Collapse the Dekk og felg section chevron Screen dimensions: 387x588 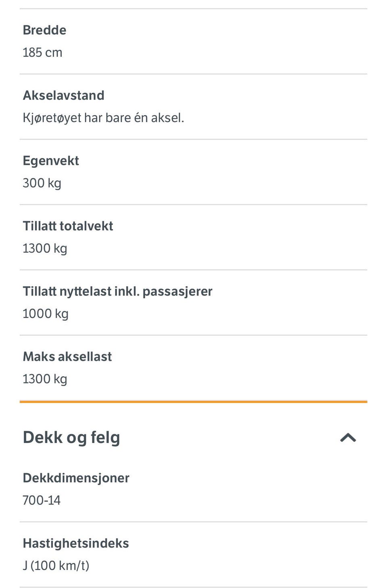tap(348, 438)
